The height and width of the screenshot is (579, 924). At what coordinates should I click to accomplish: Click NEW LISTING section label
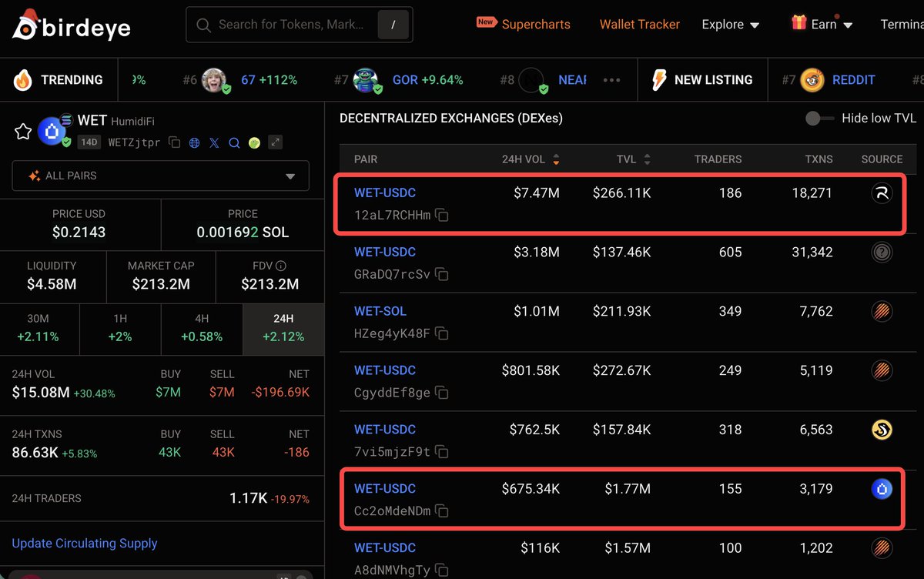coord(714,80)
